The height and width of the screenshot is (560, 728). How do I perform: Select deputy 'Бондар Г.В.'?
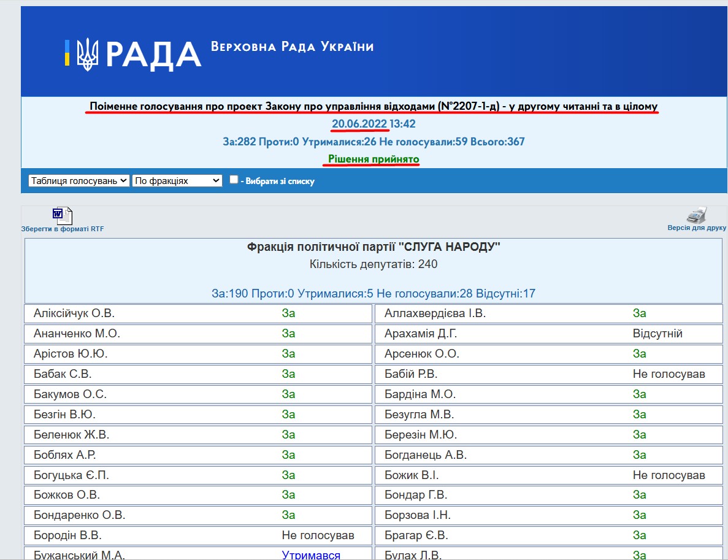tap(416, 495)
